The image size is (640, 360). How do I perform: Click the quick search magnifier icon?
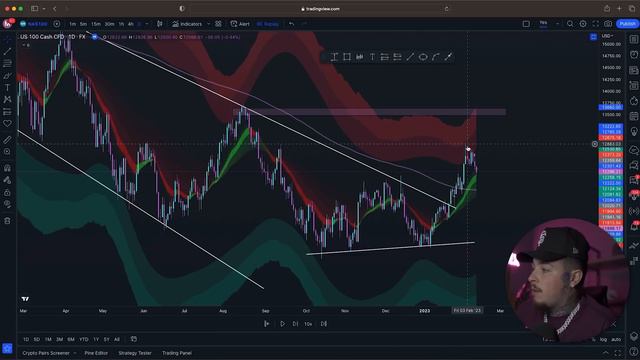pos(570,24)
